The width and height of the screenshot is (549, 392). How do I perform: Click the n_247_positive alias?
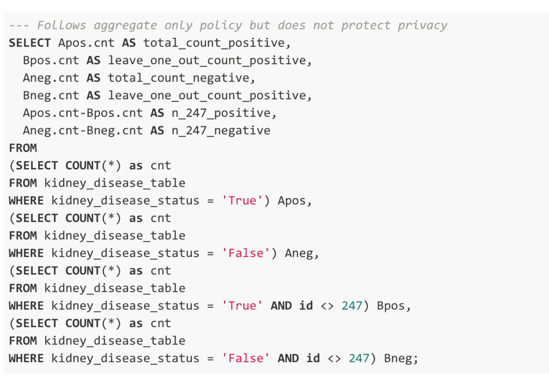(x=221, y=113)
